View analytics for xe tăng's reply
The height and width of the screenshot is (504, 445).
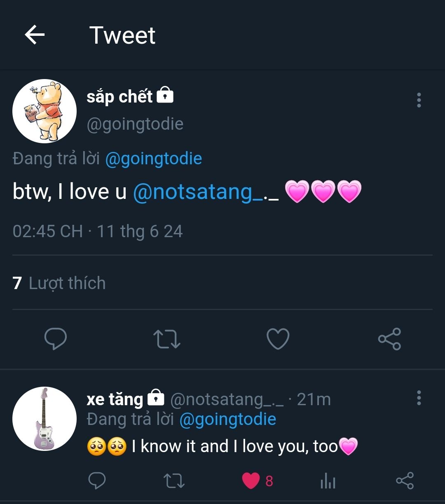click(x=328, y=481)
